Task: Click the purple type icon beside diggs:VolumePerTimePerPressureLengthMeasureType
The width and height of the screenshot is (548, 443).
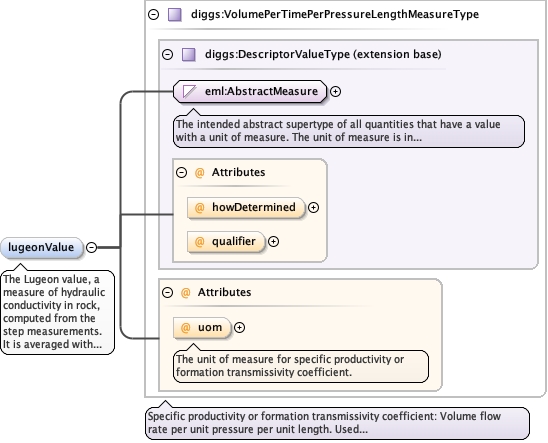Action: [x=175, y=15]
